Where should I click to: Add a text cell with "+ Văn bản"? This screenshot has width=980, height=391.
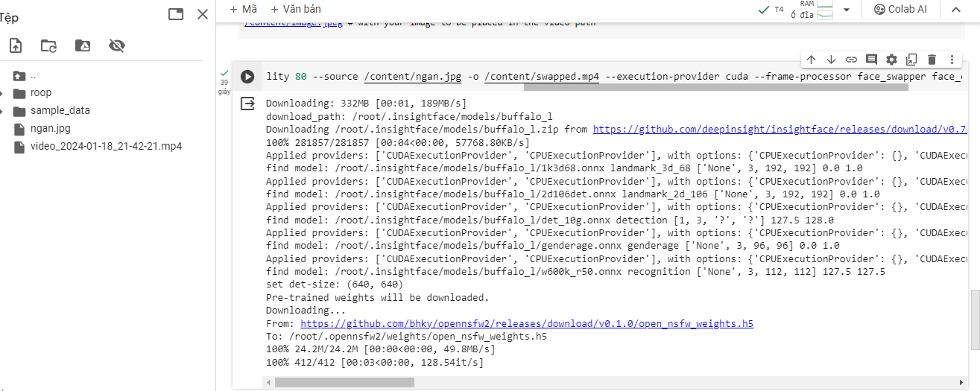[296, 10]
